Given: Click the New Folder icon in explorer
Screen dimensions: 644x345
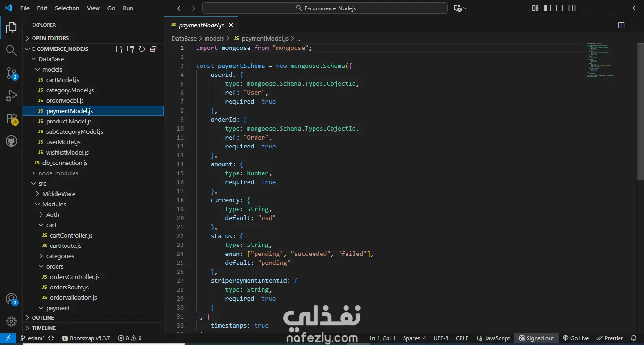Looking at the screenshot, I should [x=131, y=49].
